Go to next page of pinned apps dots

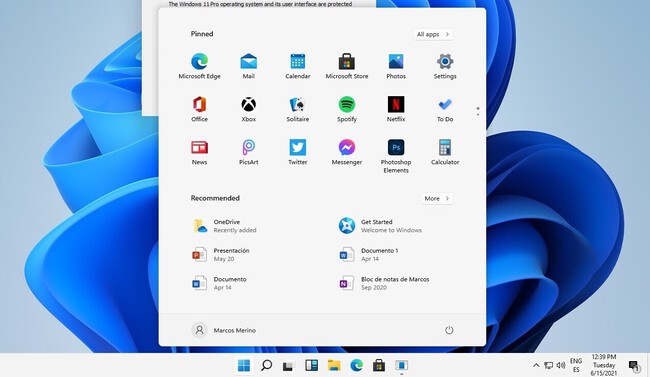(478, 114)
